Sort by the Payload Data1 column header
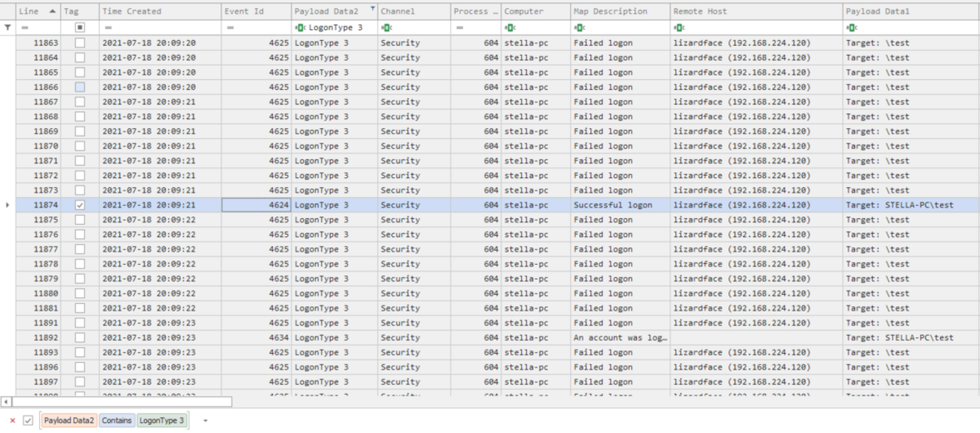980x433 pixels. (x=911, y=11)
